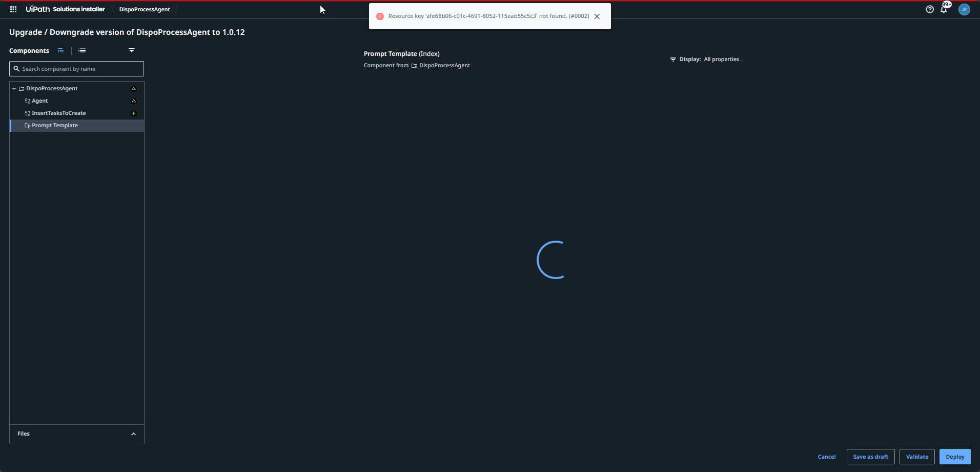Open the components filter icon
Viewport: 980px width, 472px height.
point(132,50)
